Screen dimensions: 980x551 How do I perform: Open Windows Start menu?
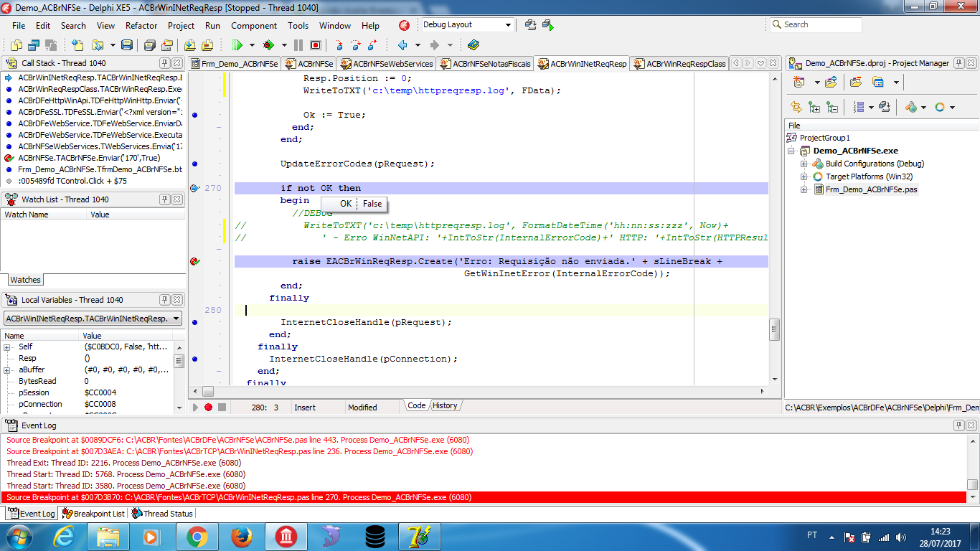pyautogui.click(x=19, y=537)
